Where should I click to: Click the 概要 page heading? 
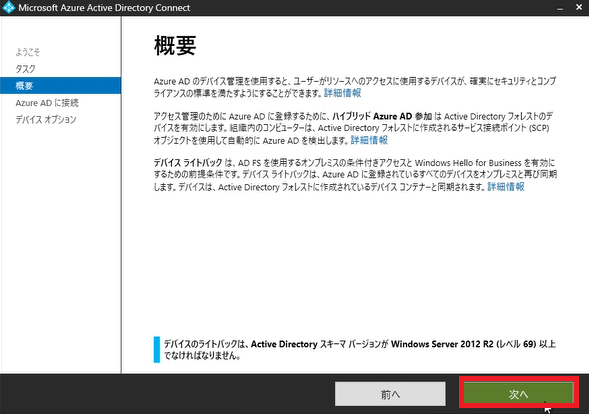(175, 45)
